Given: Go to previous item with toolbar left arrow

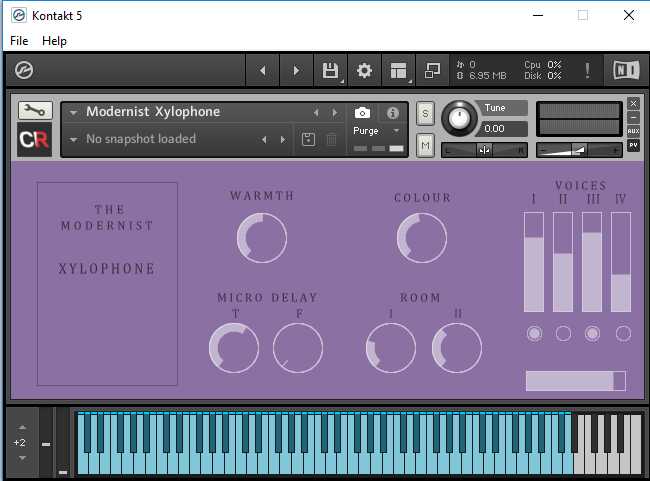Looking at the screenshot, I should 262,70.
